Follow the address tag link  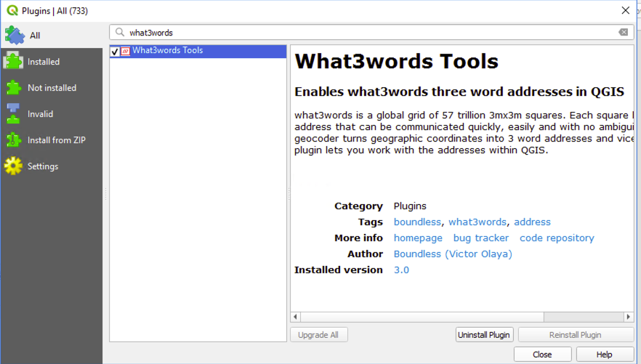click(x=532, y=222)
